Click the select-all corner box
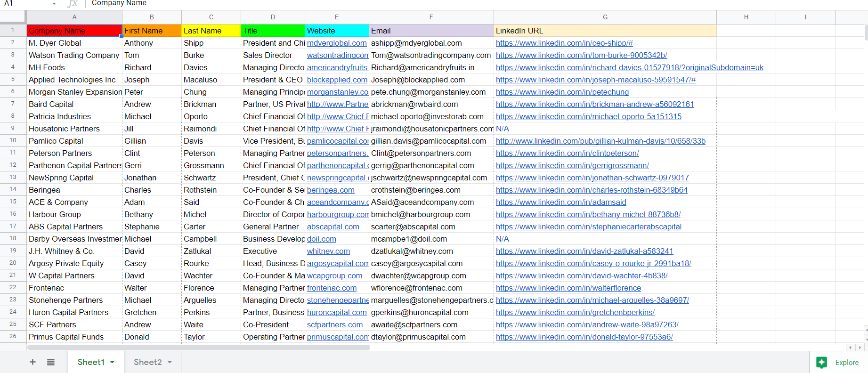Screen dimensions: 868x373 (x=13, y=17)
